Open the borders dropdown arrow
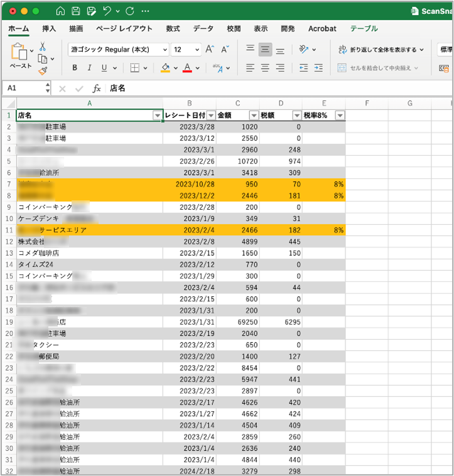This screenshot has height=476, width=454. [145, 68]
